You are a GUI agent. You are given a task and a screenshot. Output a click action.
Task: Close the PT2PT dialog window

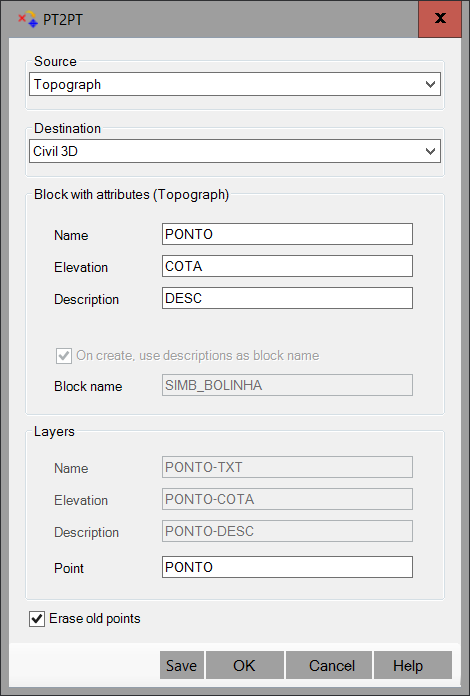click(x=440, y=19)
